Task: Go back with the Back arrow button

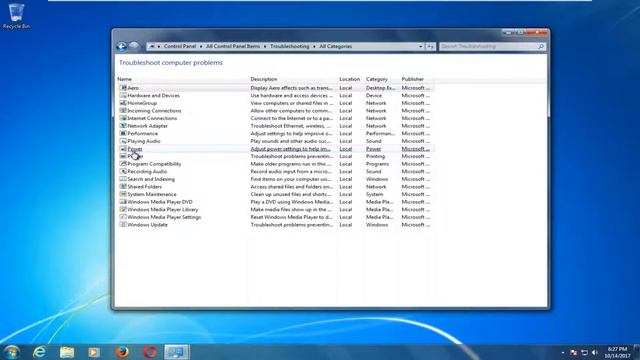Action: point(121,47)
